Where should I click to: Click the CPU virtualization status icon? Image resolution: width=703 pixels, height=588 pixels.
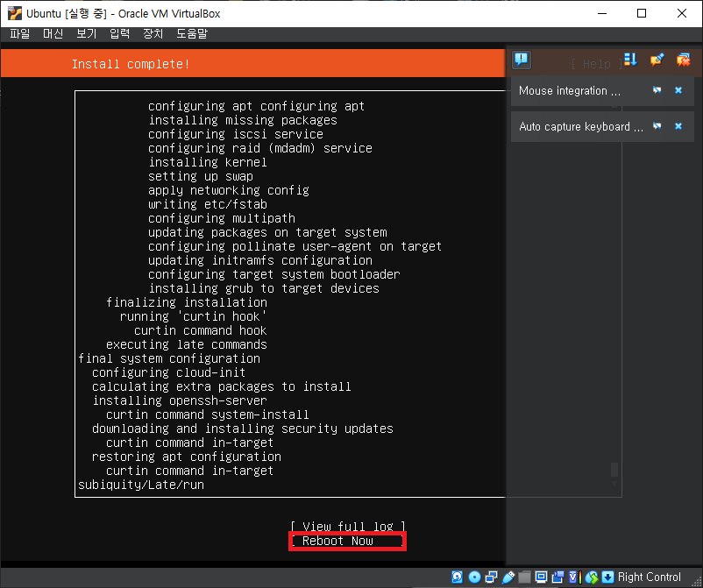point(575,577)
